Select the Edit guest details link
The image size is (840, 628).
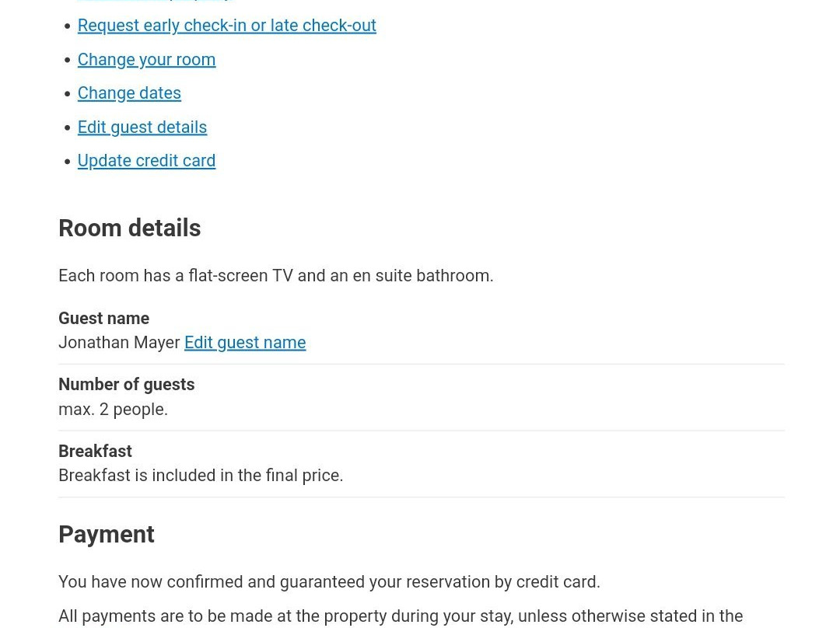[x=142, y=127]
